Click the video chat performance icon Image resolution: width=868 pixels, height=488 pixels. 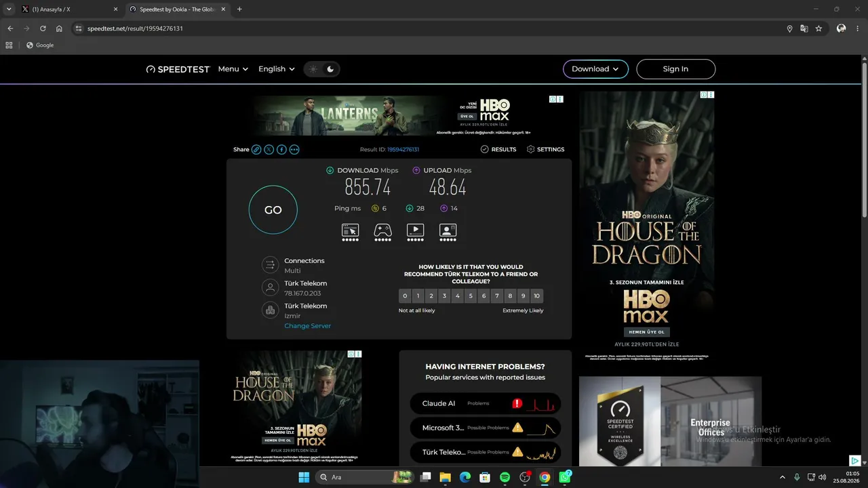pyautogui.click(x=448, y=231)
